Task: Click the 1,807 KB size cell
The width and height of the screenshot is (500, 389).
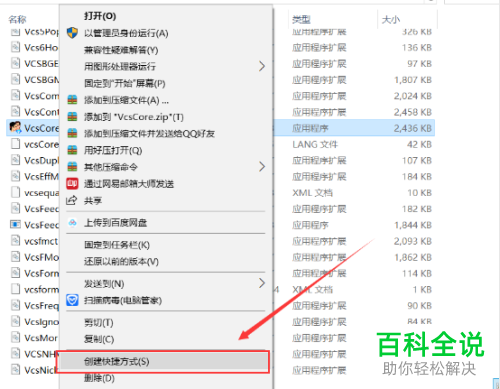Action: tap(413, 80)
